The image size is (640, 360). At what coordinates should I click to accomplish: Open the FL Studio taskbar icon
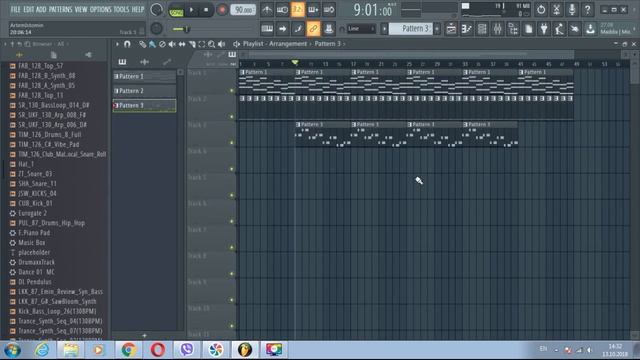[245, 350]
